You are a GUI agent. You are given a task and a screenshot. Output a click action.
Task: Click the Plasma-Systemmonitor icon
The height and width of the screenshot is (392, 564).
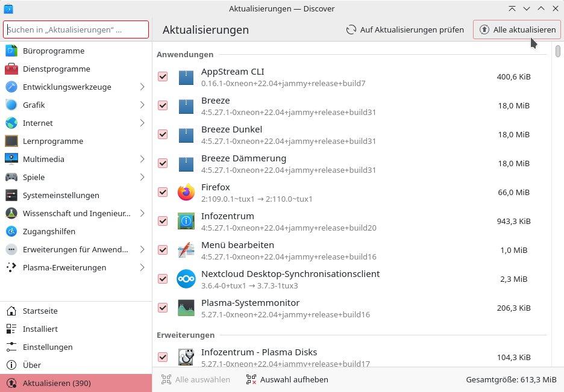(x=186, y=308)
